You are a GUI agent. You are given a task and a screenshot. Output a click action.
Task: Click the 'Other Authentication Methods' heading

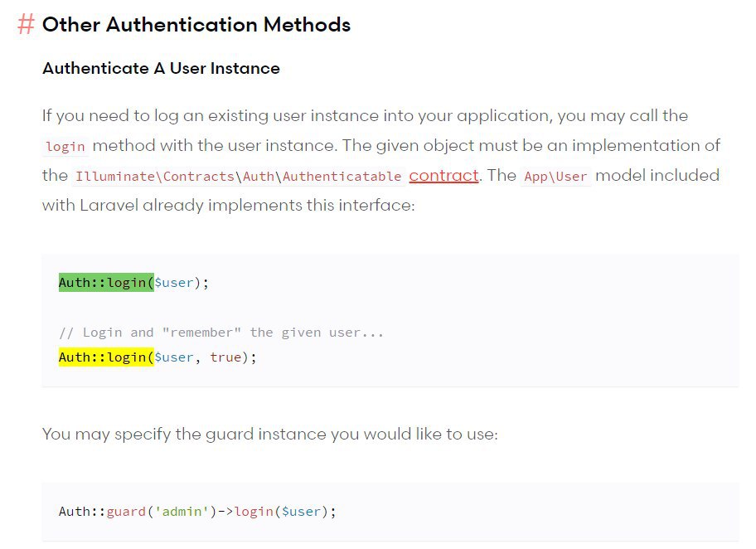[196, 24]
